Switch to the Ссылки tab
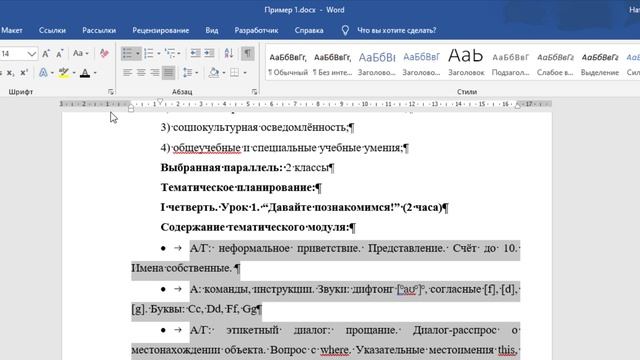This screenshot has height=360, width=640. click(52, 30)
